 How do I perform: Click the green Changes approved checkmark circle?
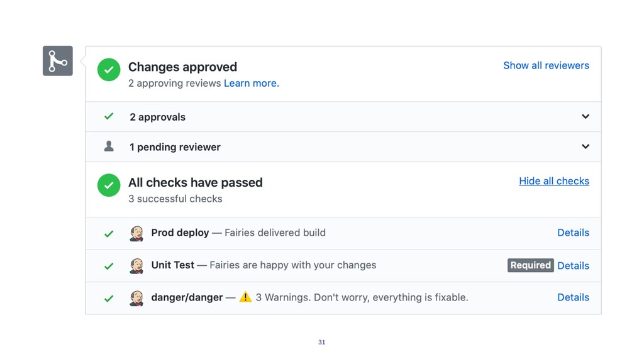pyautogui.click(x=109, y=70)
